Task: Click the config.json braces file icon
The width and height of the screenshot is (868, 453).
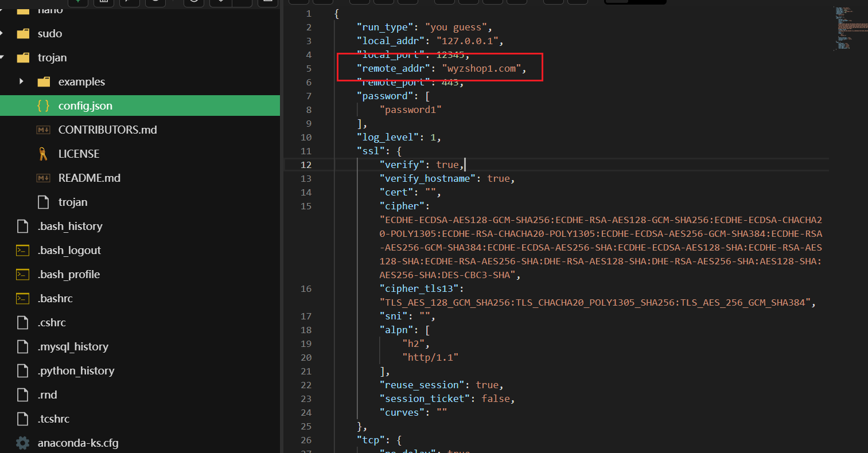Action: click(43, 106)
